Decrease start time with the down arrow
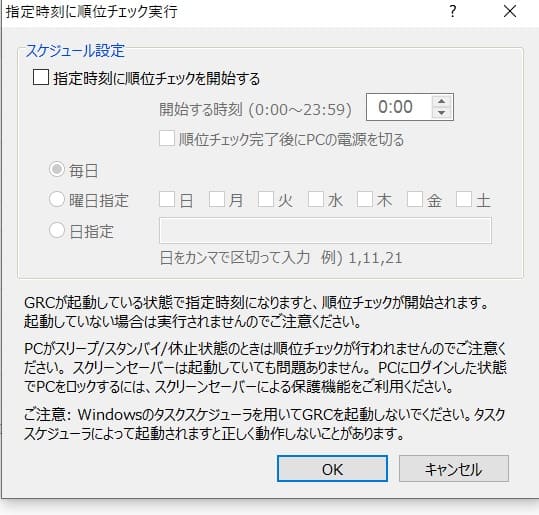Viewport: 539px width, 515px height. pyautogui.click(x=442, y=113)
